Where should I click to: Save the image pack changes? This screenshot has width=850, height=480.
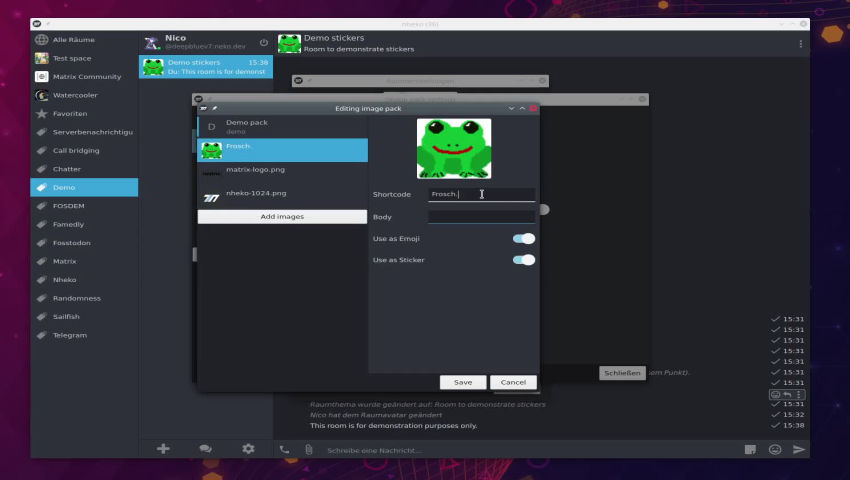[x=463, y=382]
